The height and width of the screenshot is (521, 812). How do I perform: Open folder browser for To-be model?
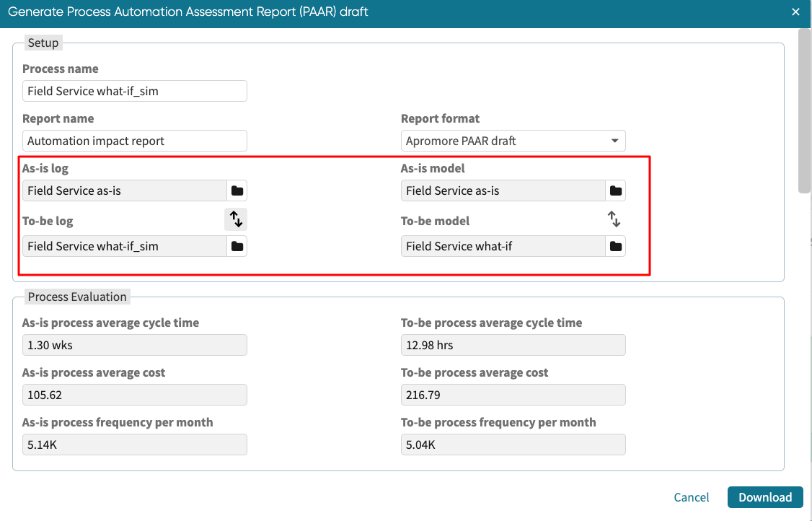[615, 246]
